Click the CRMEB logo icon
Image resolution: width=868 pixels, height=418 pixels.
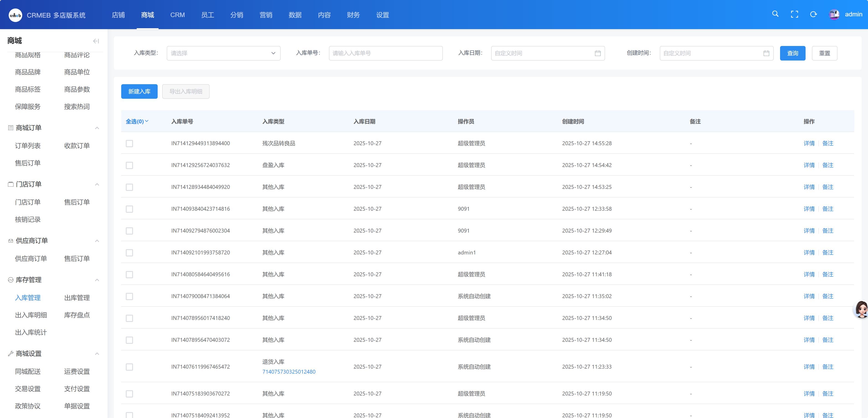[x=15, y=15]
